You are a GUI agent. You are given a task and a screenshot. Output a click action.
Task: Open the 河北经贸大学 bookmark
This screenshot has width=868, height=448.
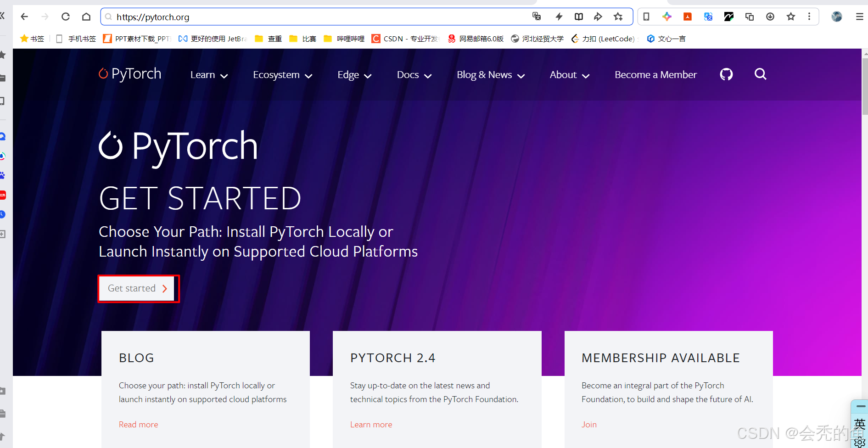537,39
